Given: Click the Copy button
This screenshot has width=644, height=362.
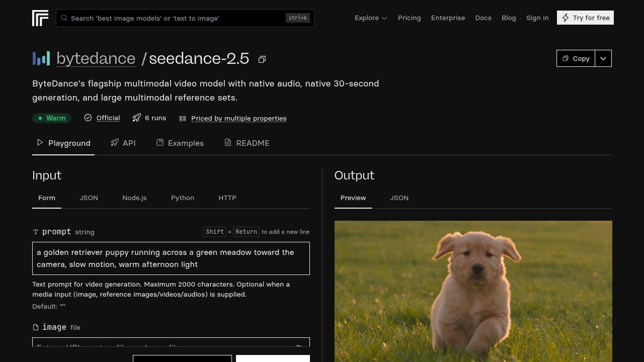Looking at the screenshot, I should (576, 58).
